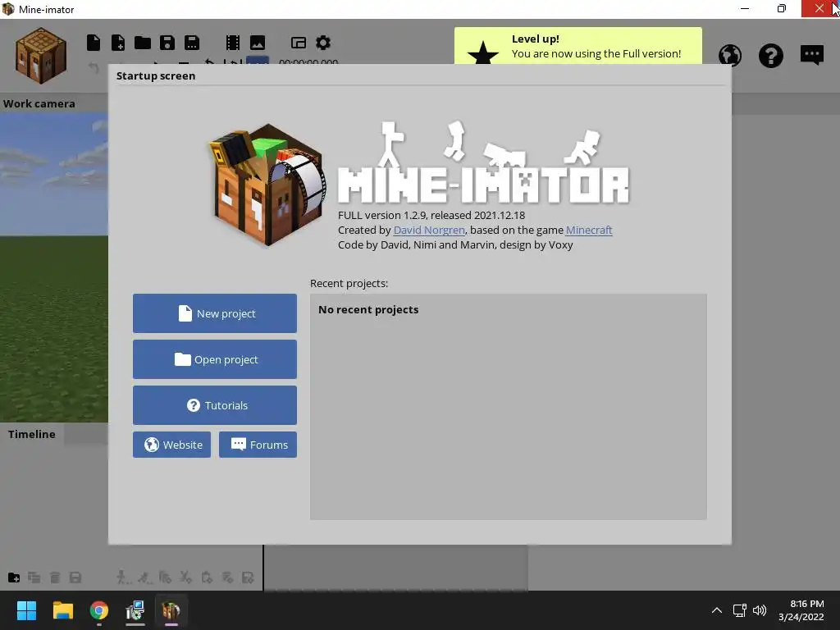Click the trash delete icon in timeline
The width and height of the screenshot is (840, 630).
pos(55,577)
